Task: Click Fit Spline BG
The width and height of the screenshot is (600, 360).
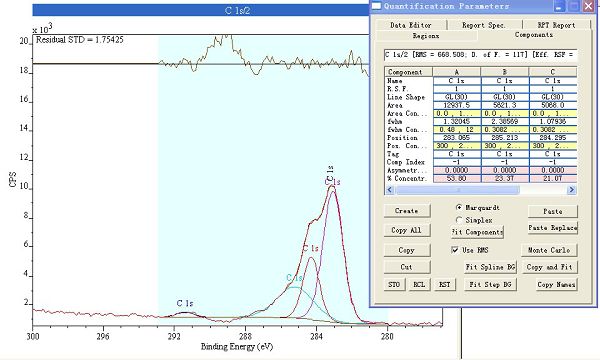Action: click(x=490, y=267)
